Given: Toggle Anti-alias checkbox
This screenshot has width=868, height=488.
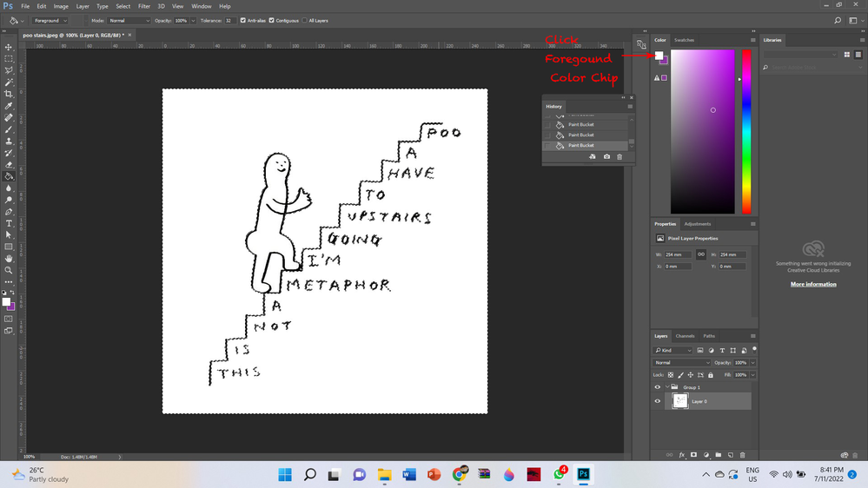Looking at the screenshot, I should (243, 21).
